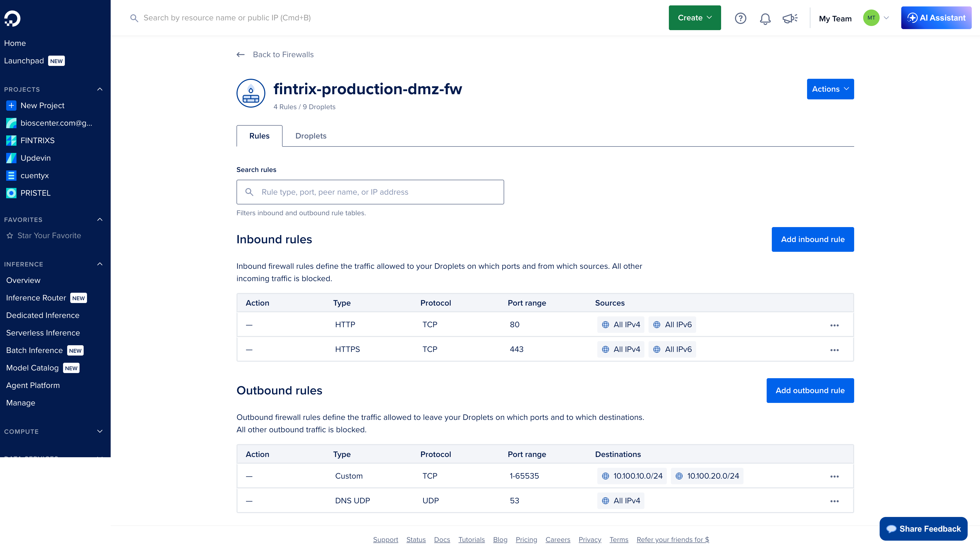Open the Custom TCP rule's three-dot menu
This screenshot has width=980, height=553.
[834, 476]
